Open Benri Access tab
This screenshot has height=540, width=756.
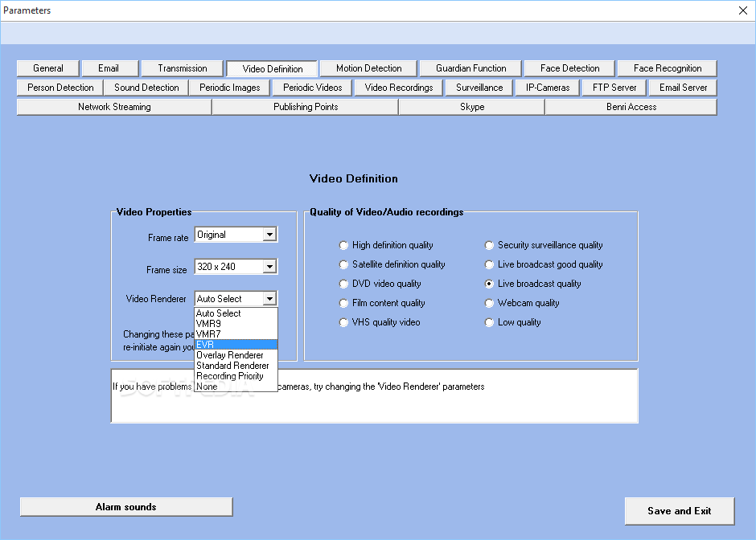[x=631, y=107]
